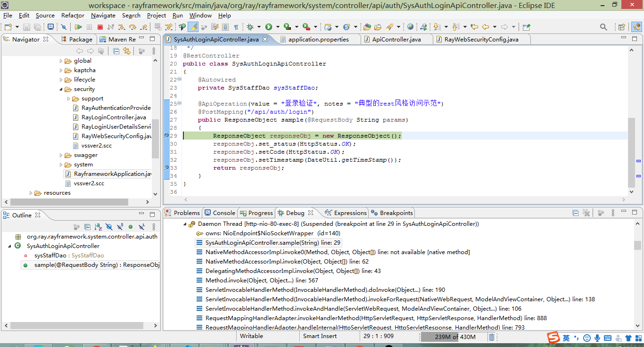The image size is (644, 347).
Task: Click the breakpoint marker at line 29
Action: tap(166, 136)
